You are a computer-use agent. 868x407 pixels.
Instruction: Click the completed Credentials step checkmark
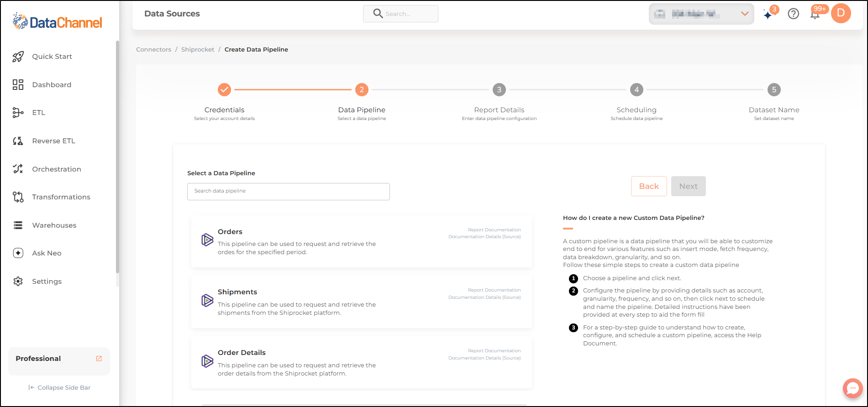224,89
